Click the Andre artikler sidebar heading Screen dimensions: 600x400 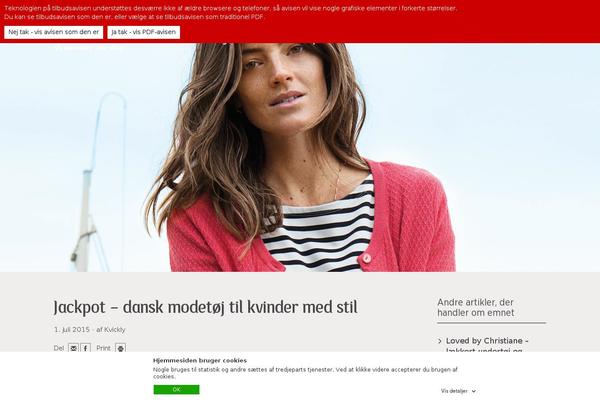tap(476, 307)
